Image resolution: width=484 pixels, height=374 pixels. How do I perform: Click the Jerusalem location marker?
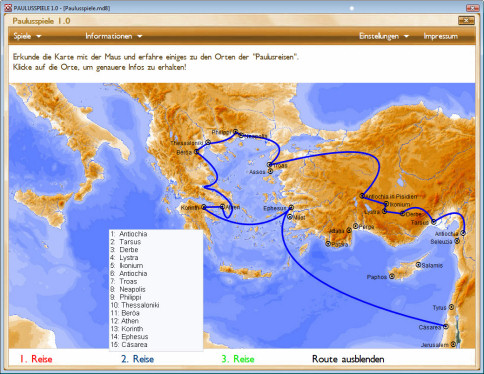(453, 344)
